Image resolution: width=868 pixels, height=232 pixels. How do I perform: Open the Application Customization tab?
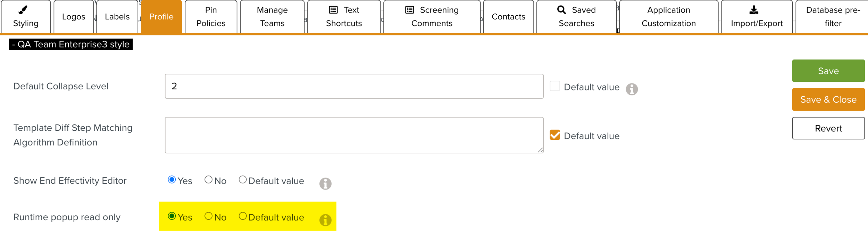pos(668,17)
